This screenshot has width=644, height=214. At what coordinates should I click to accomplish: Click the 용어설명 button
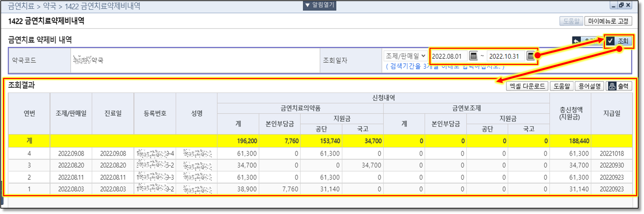tap(589, 86)
